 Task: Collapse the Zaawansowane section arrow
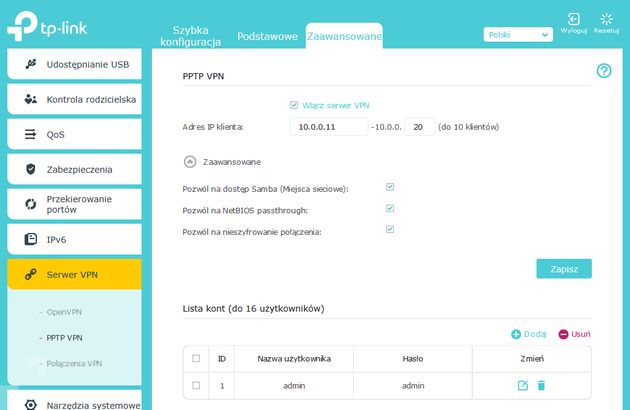(x=190, y=162)
